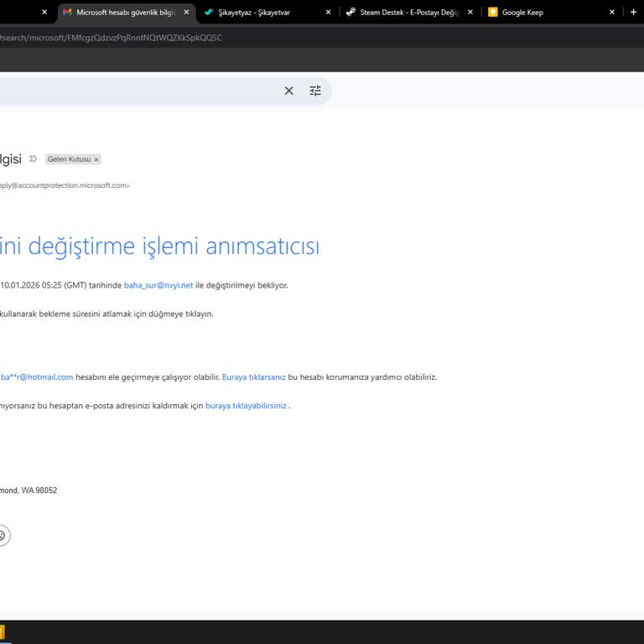The image size is (644, 644).
Task: Click the sender address accountprotection.microsoft.com
Action: click(65, 185)
